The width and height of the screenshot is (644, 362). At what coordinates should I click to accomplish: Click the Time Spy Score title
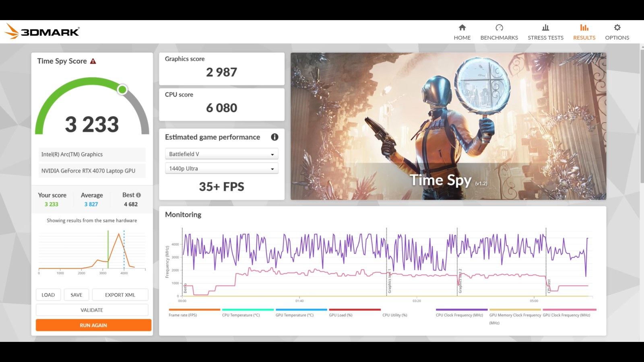tap(62, 61)
